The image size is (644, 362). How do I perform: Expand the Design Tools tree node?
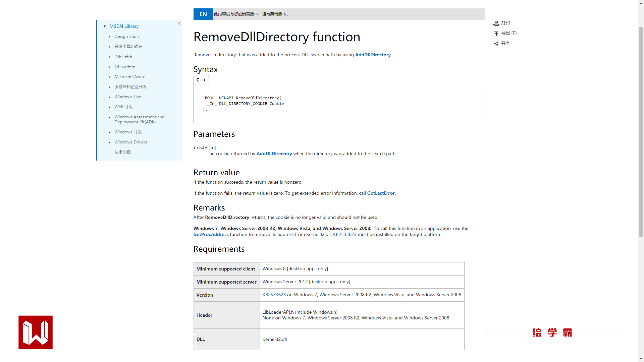click(x=109, y=37)
